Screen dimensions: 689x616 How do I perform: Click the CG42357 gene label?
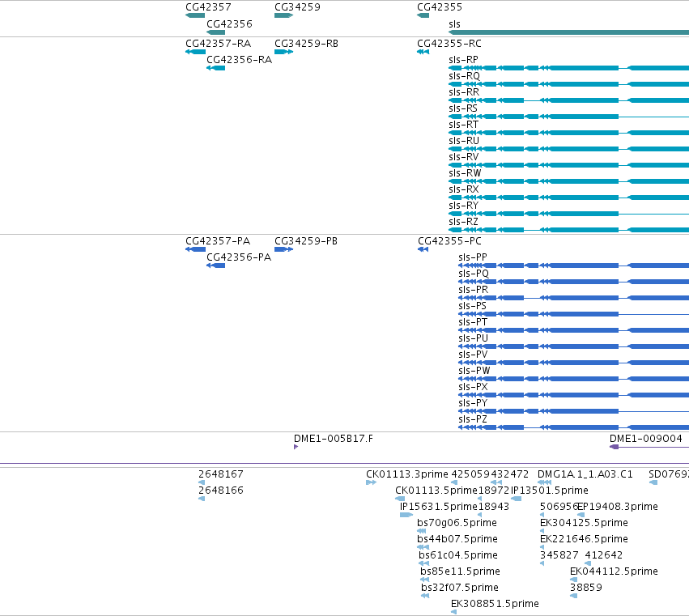pyautogui.click(x=208, y=7)
